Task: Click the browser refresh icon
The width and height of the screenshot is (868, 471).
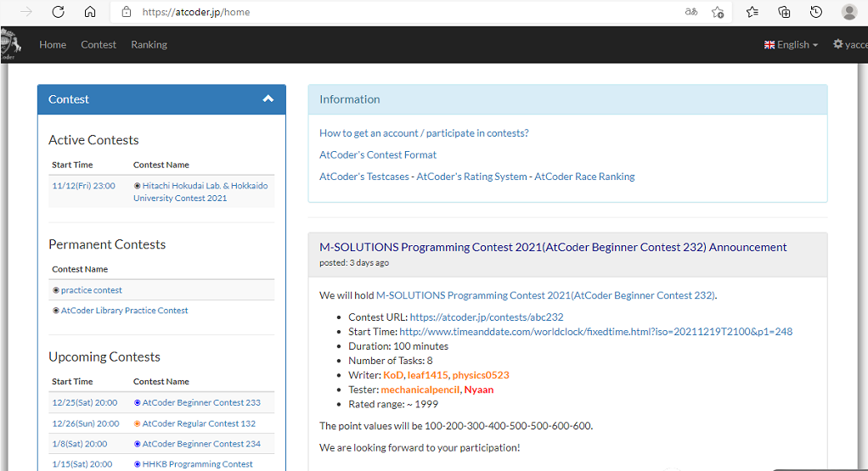Action: pos(58,12)
